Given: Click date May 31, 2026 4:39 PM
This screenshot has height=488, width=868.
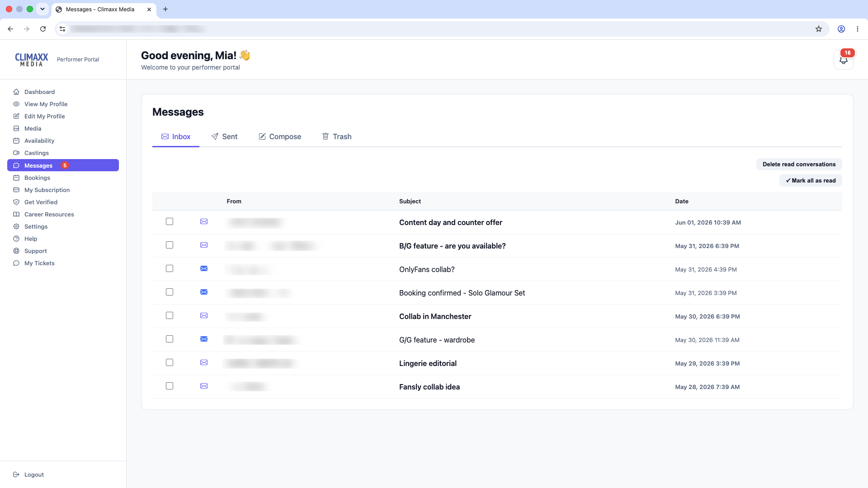Looking at the screenshot, I should [x=706, y=269].
